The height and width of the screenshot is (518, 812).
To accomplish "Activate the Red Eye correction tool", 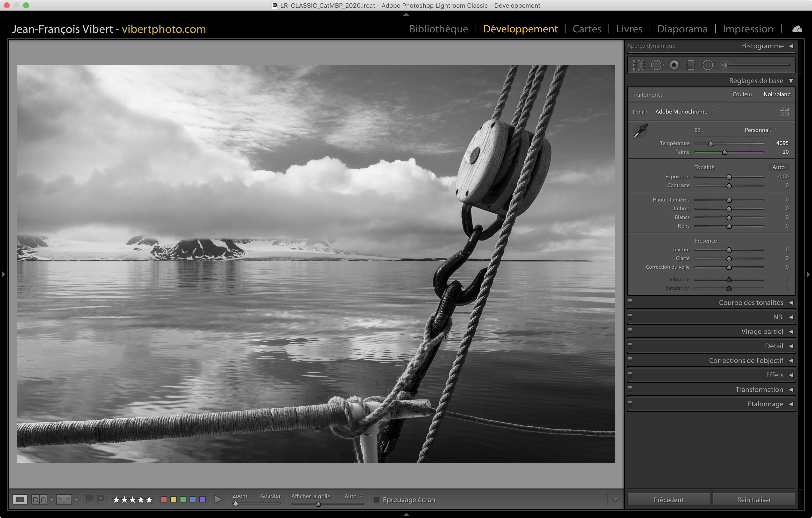I will [x=674, y=65].
